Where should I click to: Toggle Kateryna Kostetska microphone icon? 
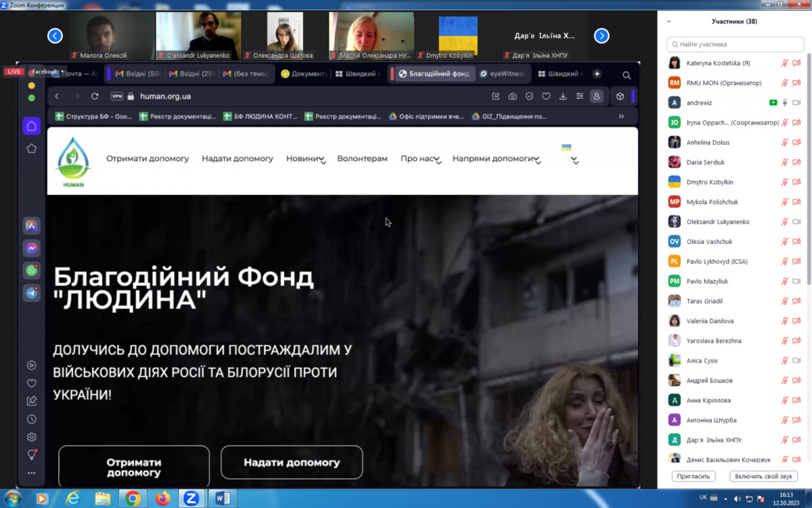click(x=785, y=63)
